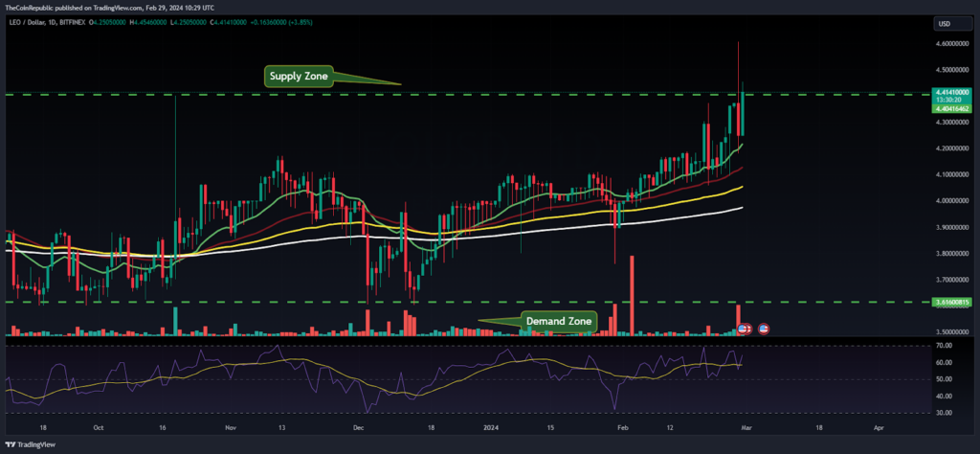This screenshot has height=454, width=980.
Task: Click the 4.40416462 supply line price tag
Action: point(952,109)
